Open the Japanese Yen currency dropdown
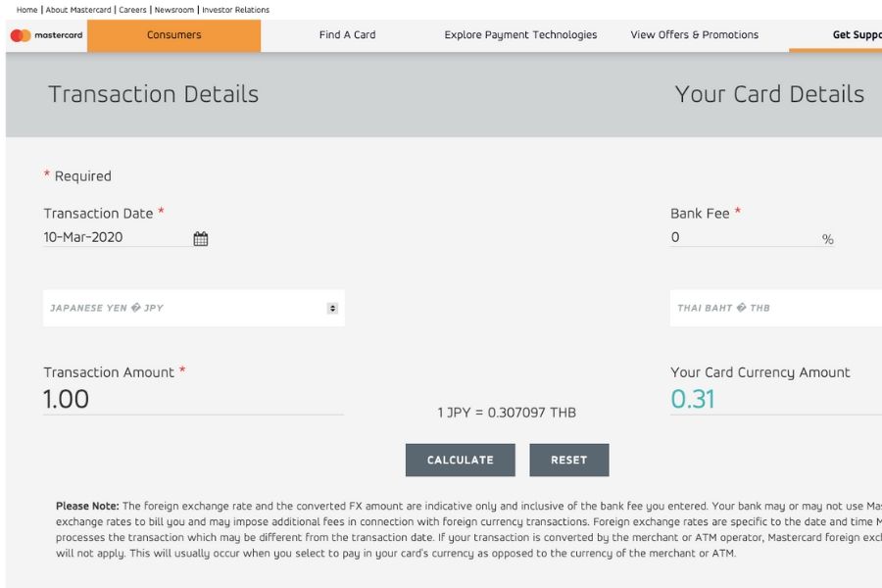Screen dimensions: 882x588 pos(194,308)
